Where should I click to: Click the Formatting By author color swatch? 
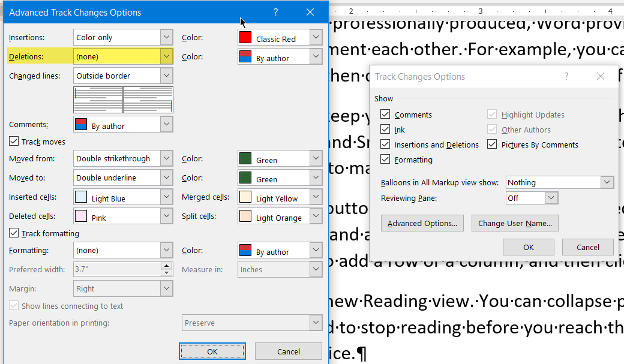pos(245,250)
